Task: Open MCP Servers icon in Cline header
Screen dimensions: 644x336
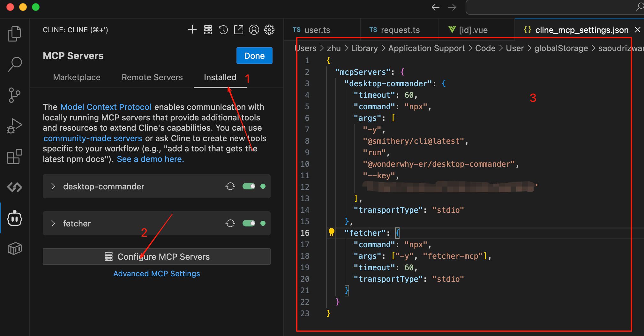Action: [208, 30]
